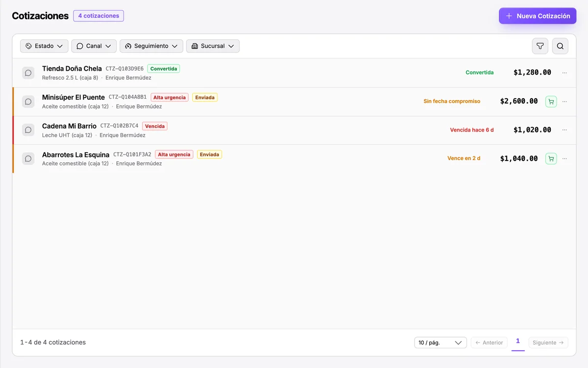The height and width of the screenshot is (368, 588).
Task: Click cart icon on Minisúper El Puente row
Action: (x=551, y=102)
